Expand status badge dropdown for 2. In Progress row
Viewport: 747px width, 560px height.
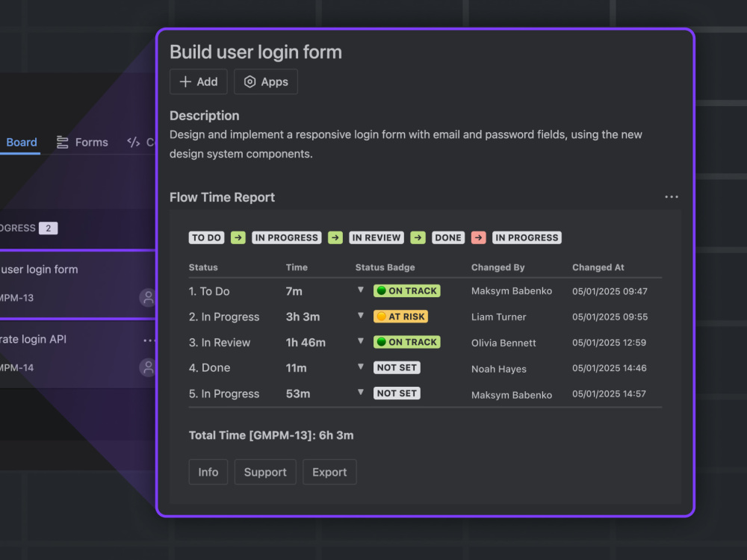click(x=361, y=315)
